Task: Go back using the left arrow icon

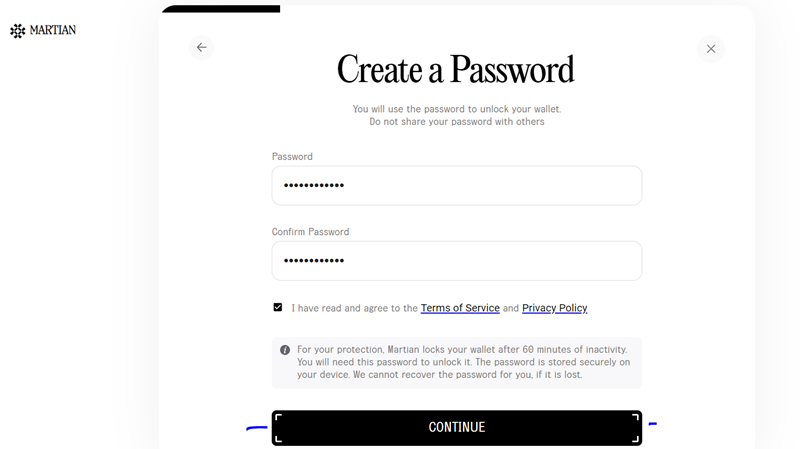Action: point(201,48)
